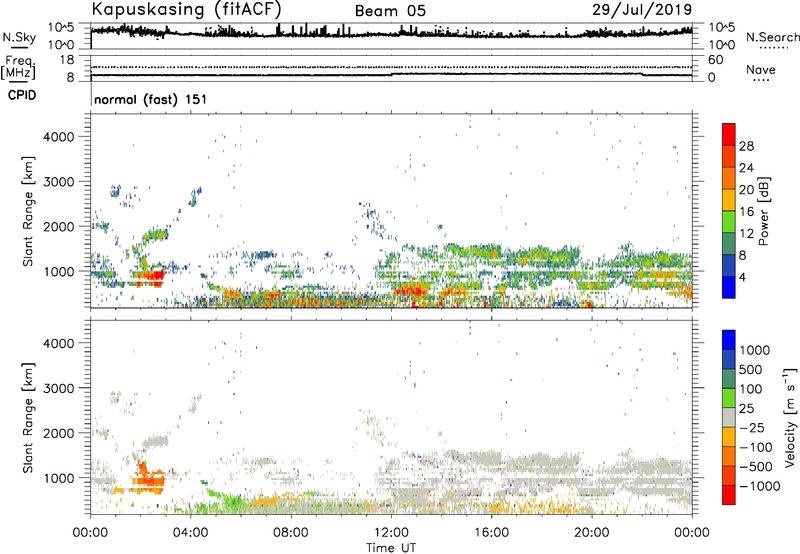
Task: Click the "N.Sky" legend label
Action: (19, 37)
